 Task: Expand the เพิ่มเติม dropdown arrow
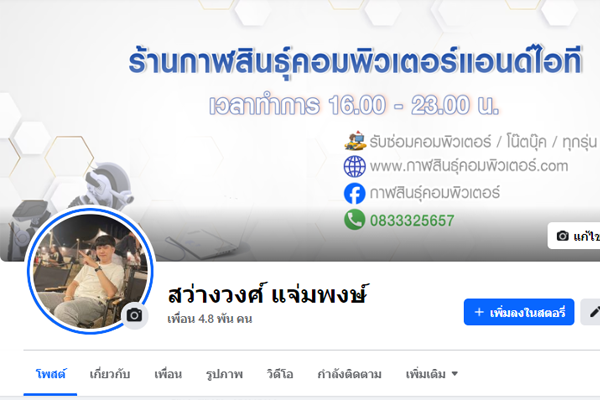(455, 374)
